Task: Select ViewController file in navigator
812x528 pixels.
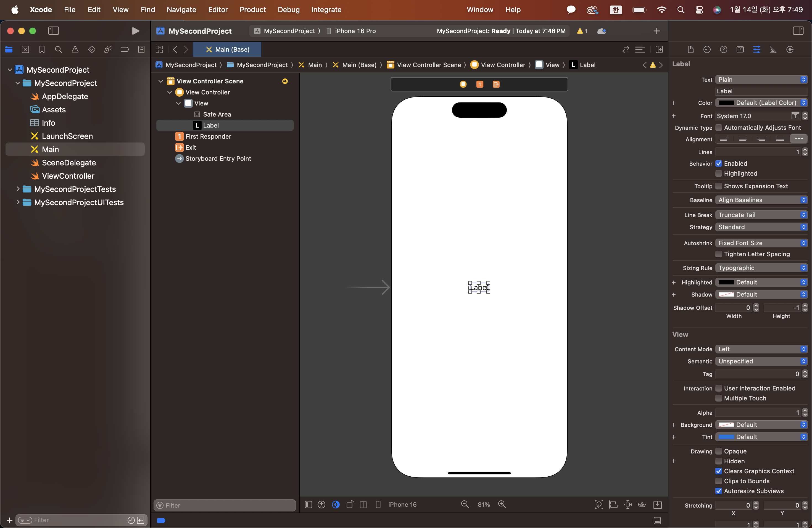Action: coord(68,176)
